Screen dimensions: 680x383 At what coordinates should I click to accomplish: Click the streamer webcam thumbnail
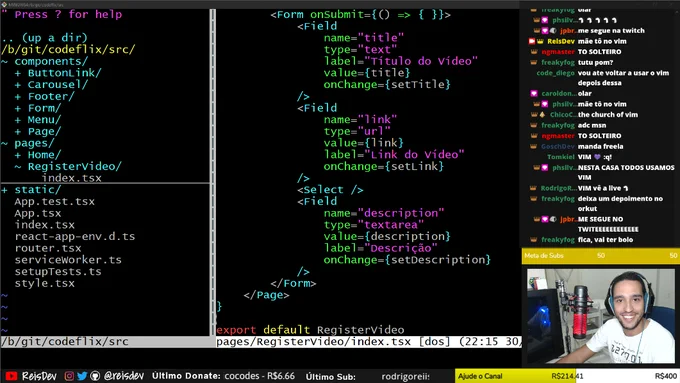coord(601,316)
